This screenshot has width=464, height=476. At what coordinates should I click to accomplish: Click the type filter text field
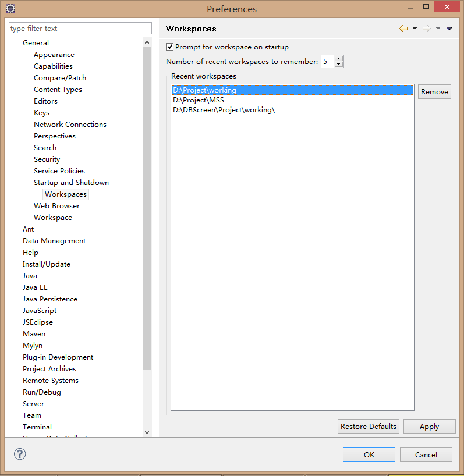[80, 29]
